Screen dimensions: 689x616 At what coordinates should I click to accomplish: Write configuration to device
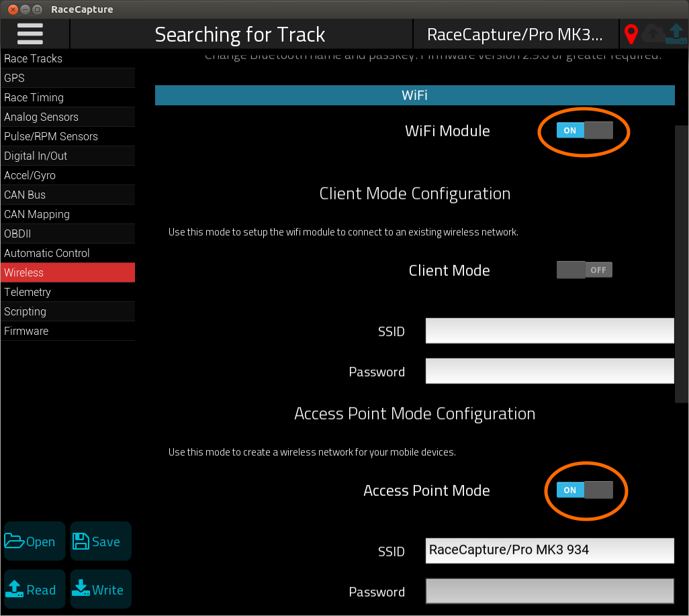101,589
